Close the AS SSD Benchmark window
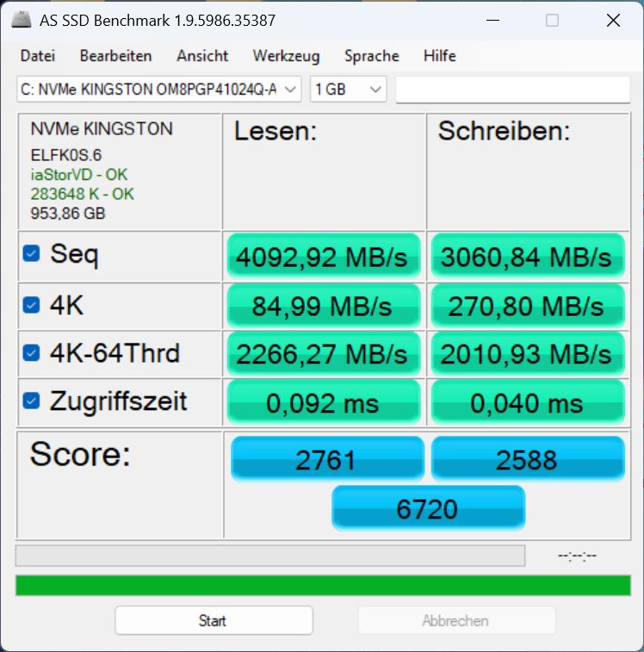Screen dimensions: 644x652 point(613,20)
